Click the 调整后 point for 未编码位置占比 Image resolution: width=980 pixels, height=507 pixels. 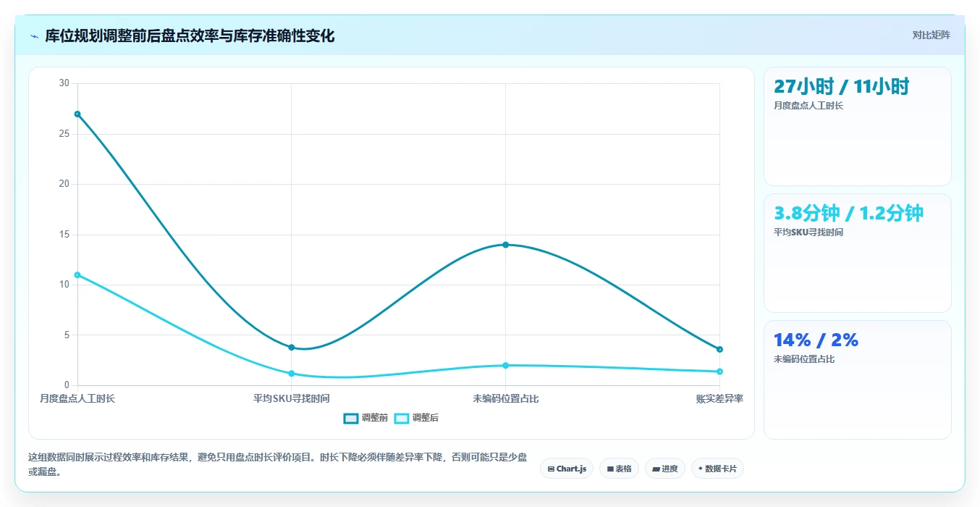click(x=506, y=365)
